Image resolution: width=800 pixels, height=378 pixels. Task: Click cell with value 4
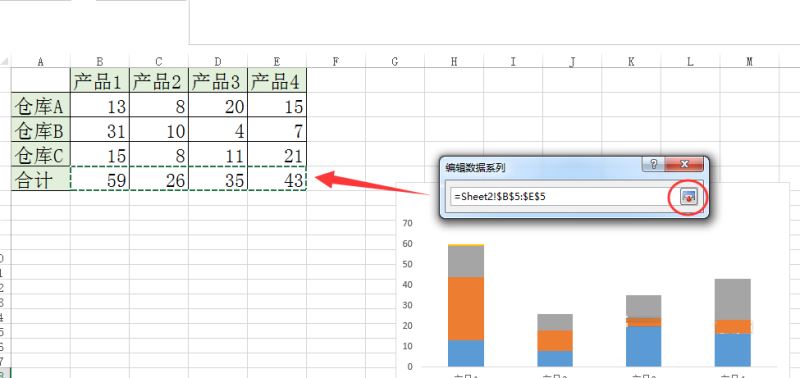pyautogui.click(x=218, y=130)
